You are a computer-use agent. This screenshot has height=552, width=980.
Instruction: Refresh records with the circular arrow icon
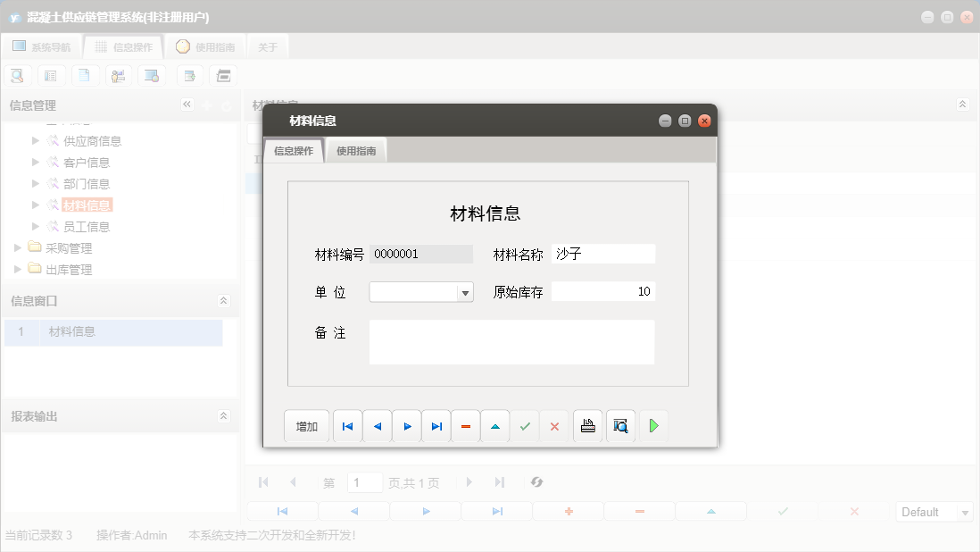click(536, 482)
